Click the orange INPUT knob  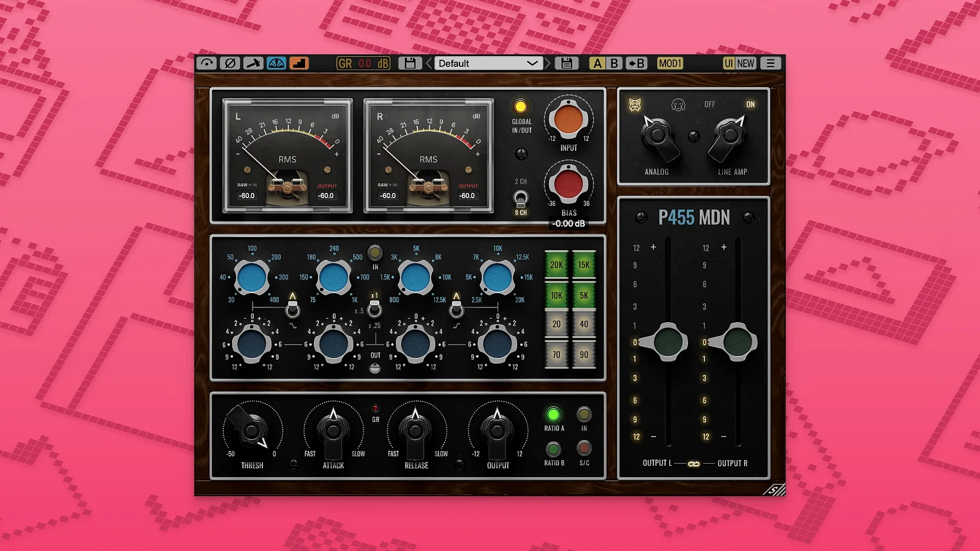pyautogui.click(x=568, y=120)
